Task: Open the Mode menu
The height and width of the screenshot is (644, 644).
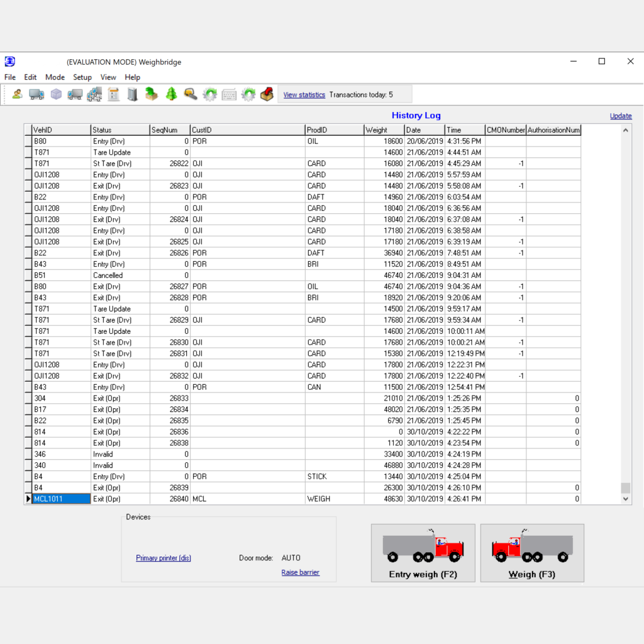Action: pos(55,77)
